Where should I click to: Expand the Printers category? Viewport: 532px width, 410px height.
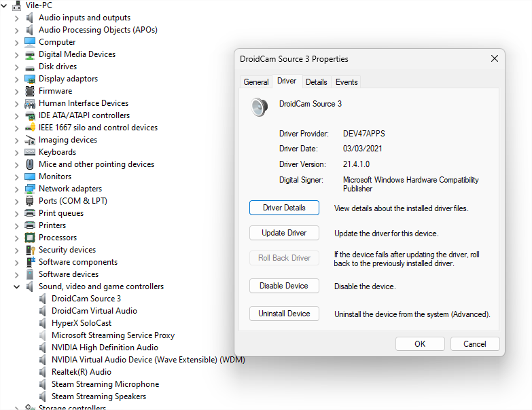tap(16, 225)
